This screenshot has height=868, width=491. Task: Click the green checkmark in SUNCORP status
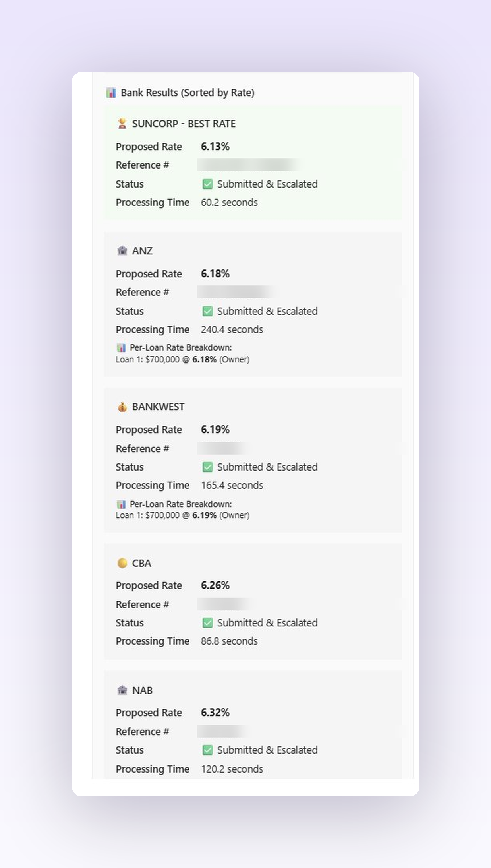(x=207, y=184)
